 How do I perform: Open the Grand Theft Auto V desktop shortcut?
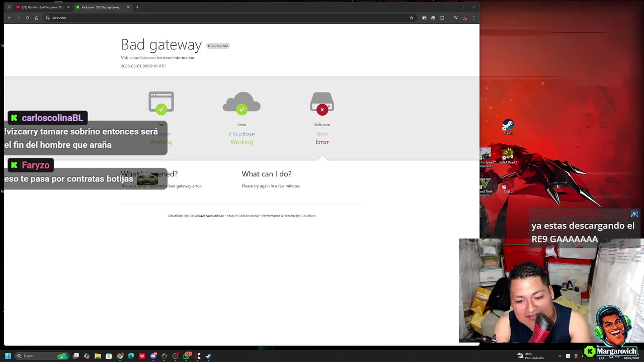[486, 187]
